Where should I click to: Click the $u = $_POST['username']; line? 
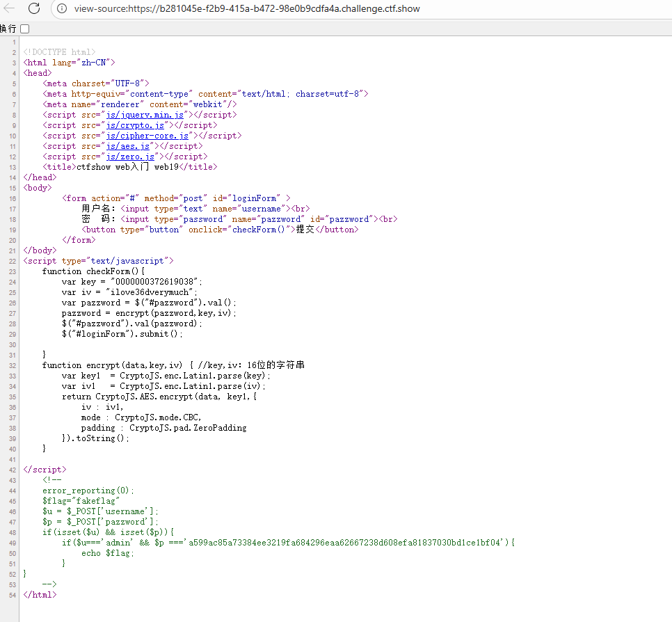click(100, 511)
